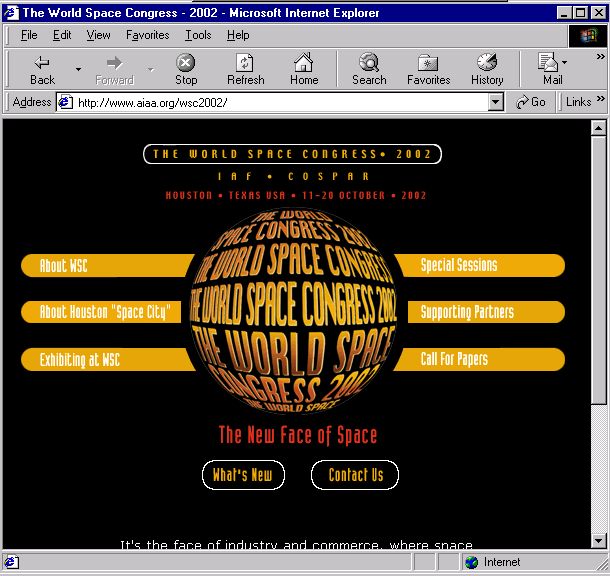Screen dimensions: 610x576
Task: Click the status bar page icon
Action: tap(11, 562)
